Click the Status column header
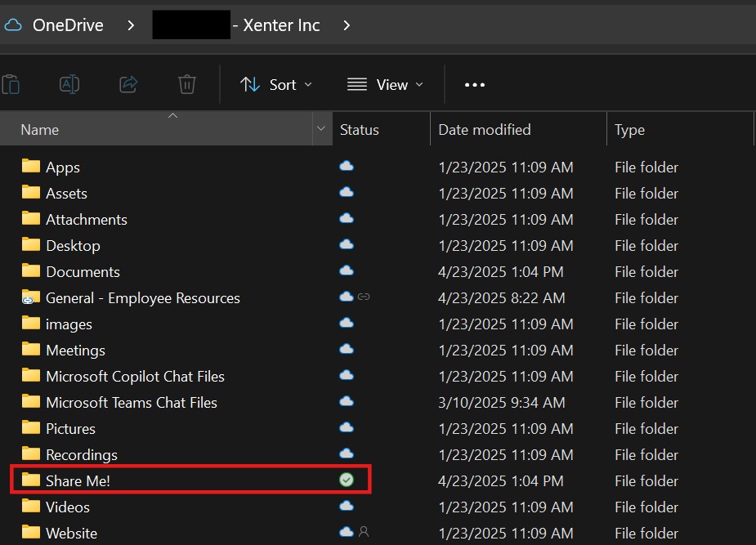 [x=360, y=129]
